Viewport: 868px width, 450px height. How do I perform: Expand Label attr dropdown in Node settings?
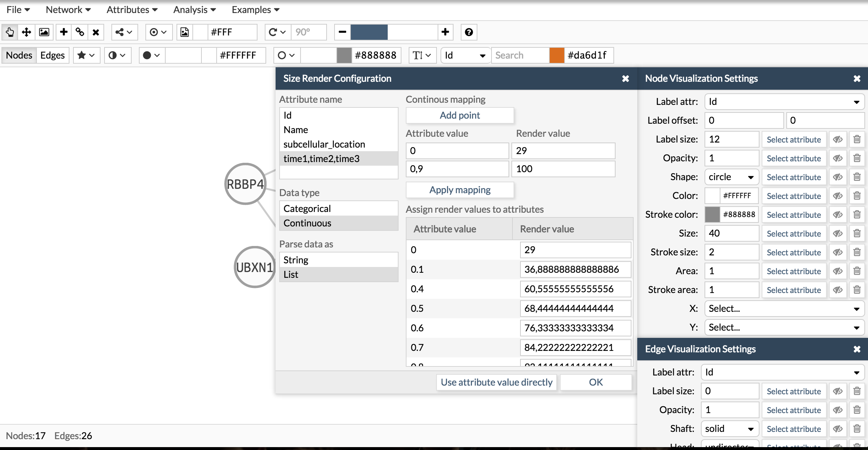click(x=856, y=102)
